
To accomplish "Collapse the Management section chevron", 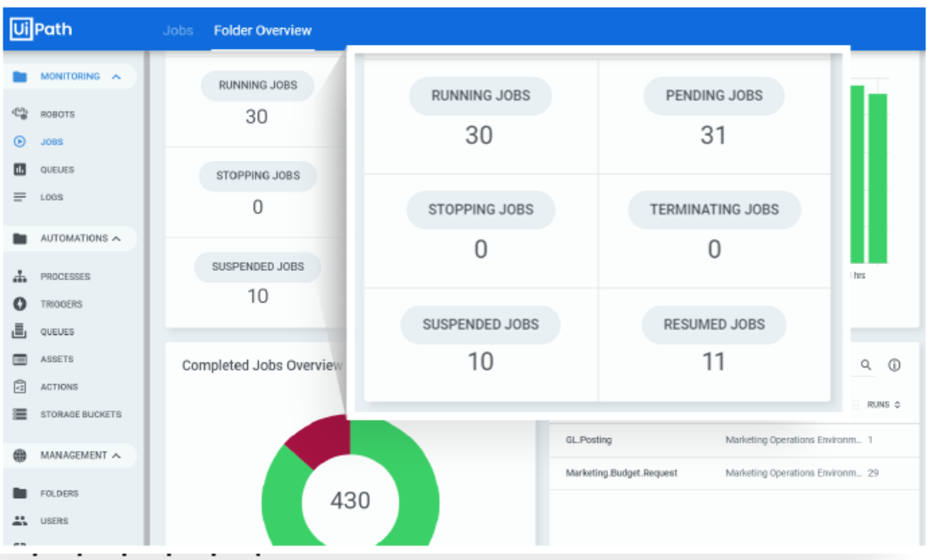I will click(116, 456).
